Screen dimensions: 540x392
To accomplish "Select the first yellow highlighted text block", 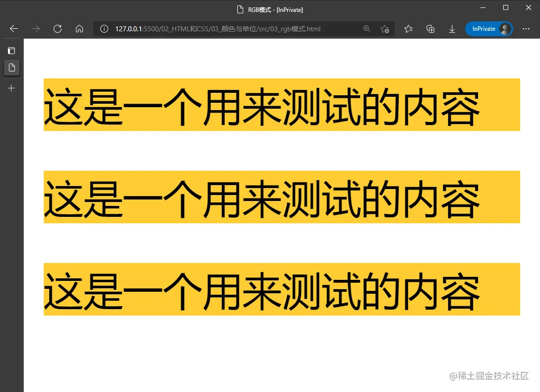I will pyautogui.click(x=281, y=105).
